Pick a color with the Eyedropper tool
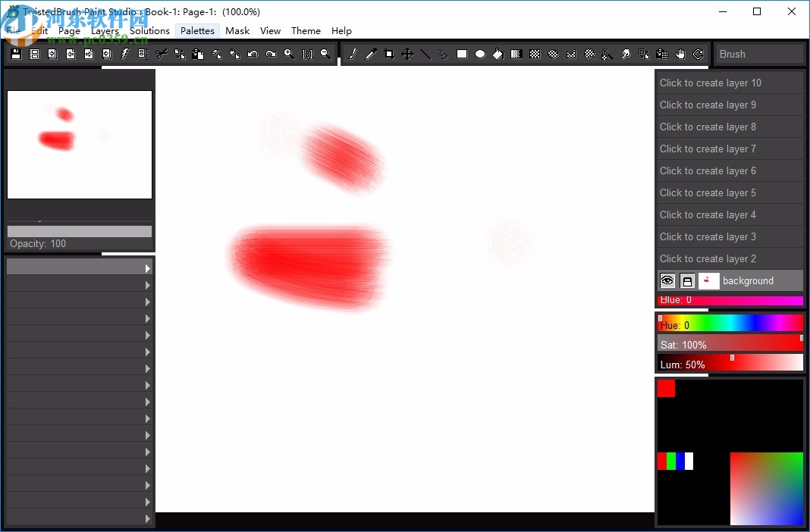 [x=371, y=54]
